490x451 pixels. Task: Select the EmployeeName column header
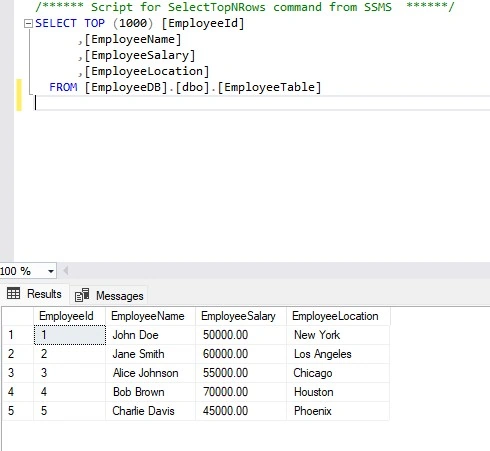click(150, 316)
